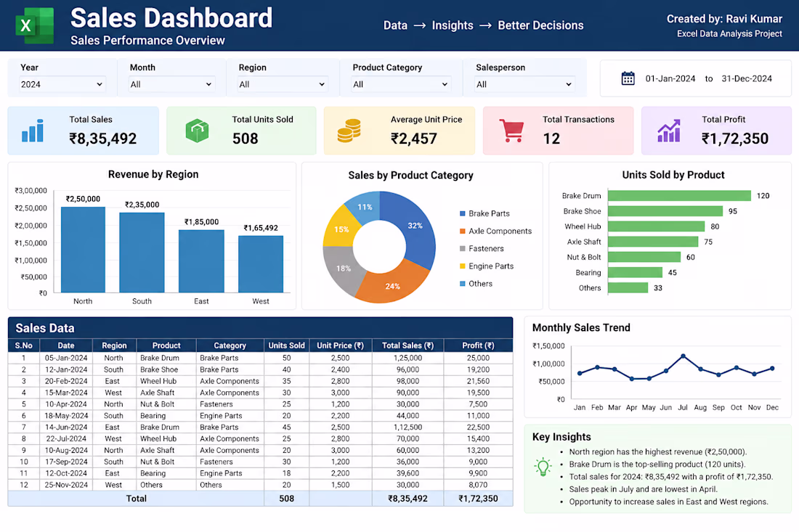Click the North revenue bar
Screen dimensions: 799x532
[x=83, y=250]
